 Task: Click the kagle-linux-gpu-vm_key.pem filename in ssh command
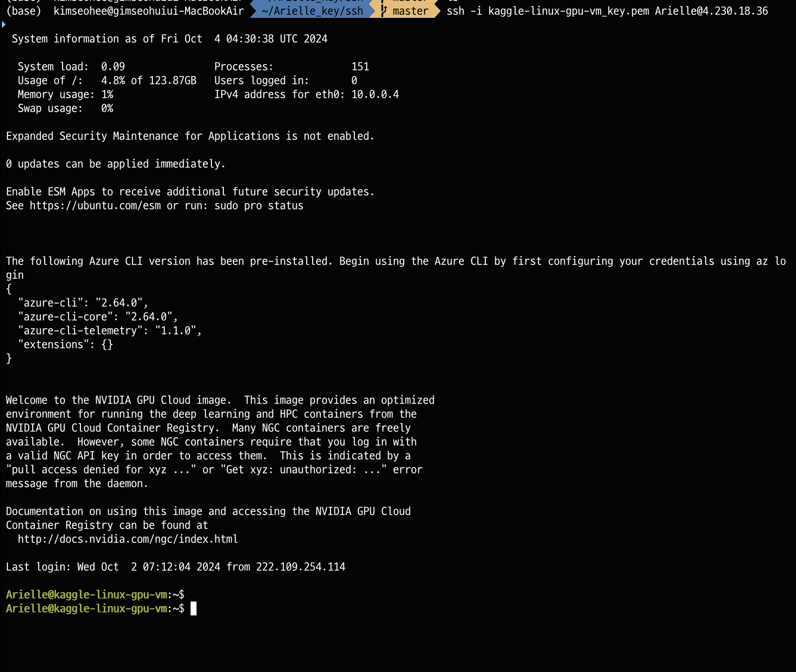[569, 11]
